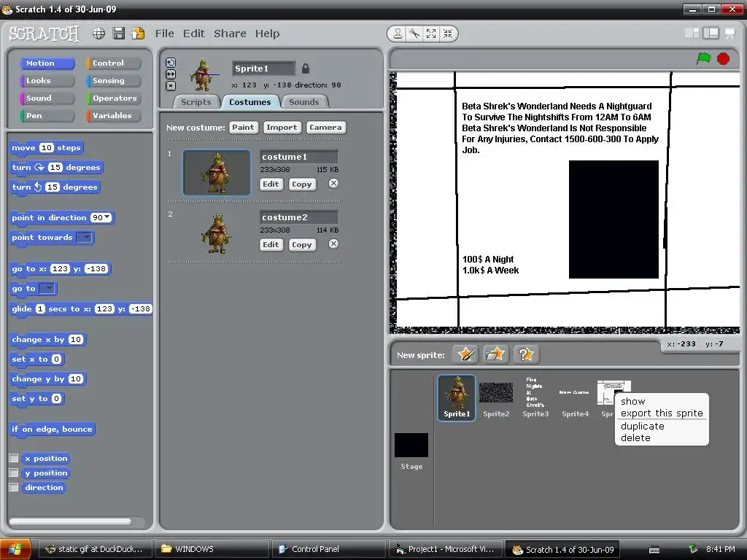This screenshot has height=560, width=747.
Task: Enable the x position checkbox
Action: pos(14,458)
